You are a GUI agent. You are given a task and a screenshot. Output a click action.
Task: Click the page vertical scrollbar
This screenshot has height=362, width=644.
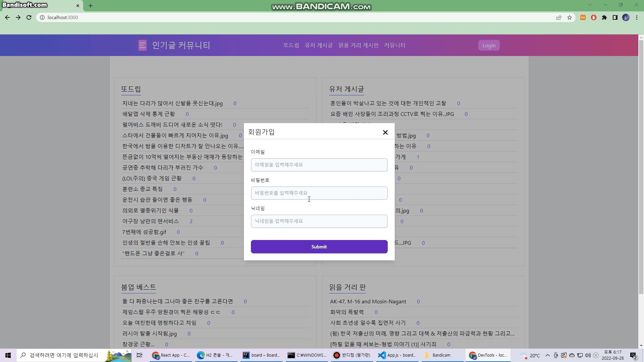[x=641, y=168]
